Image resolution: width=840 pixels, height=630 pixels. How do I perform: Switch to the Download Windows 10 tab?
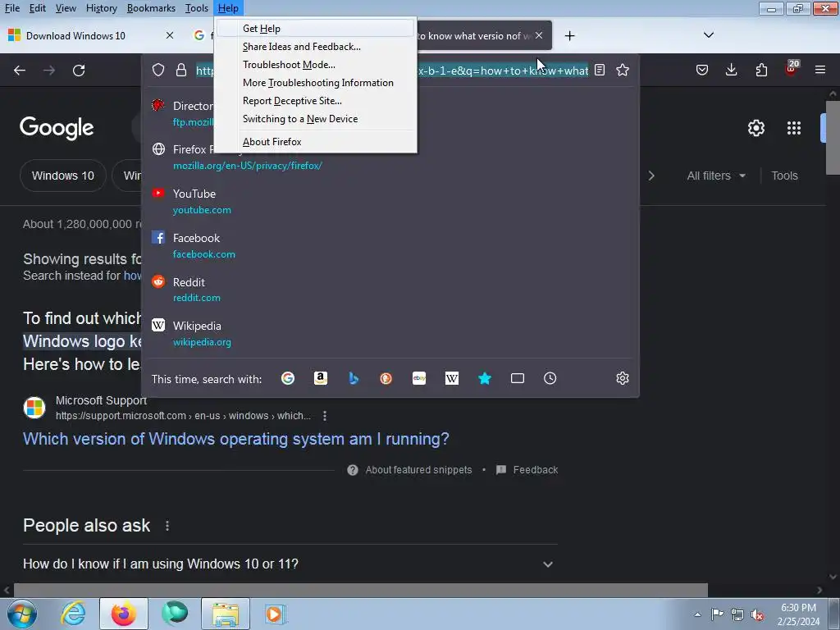click(x=92, y=36)
